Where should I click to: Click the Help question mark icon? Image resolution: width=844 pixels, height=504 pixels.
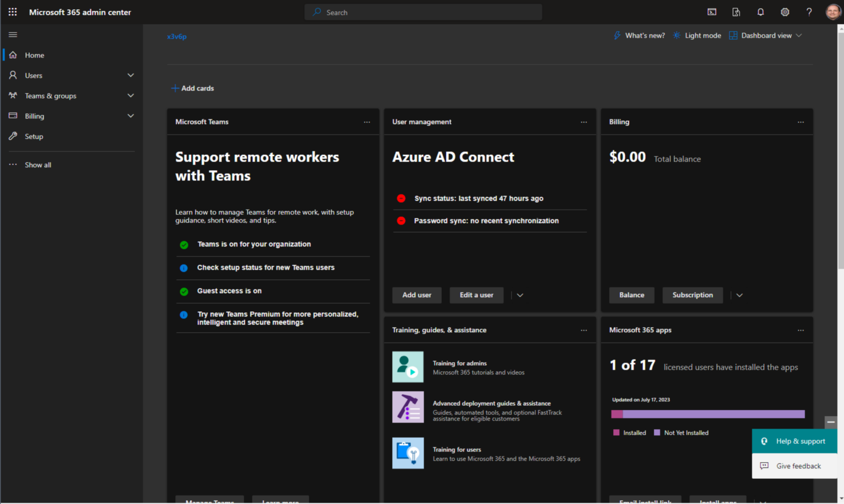(x=809, y=12)
